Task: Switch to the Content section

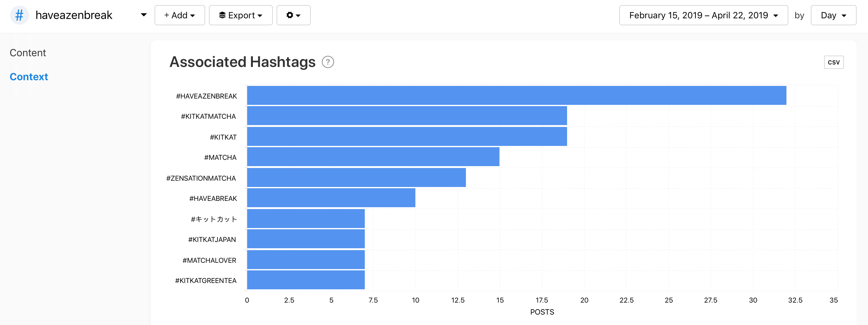Action: pyautogui.click(x=28, y=53)
